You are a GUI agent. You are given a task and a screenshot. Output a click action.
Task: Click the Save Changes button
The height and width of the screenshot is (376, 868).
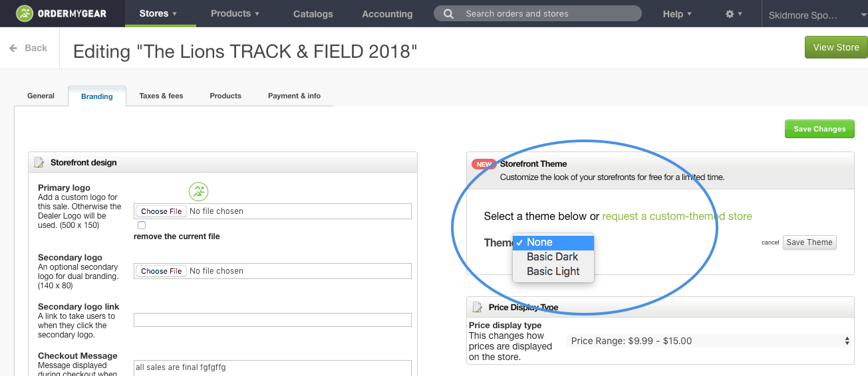click(819, 129)
